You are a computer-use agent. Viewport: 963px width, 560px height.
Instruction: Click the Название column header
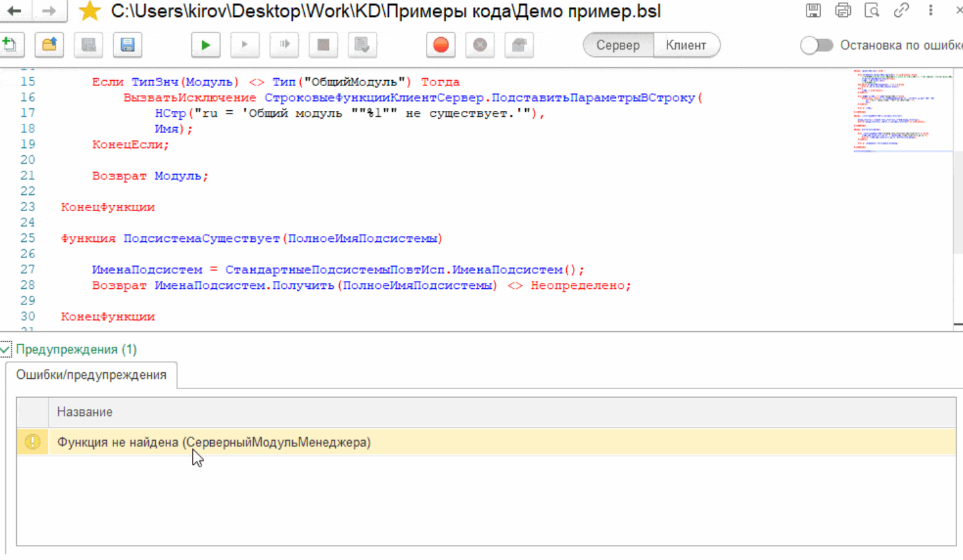click(85, 412)
